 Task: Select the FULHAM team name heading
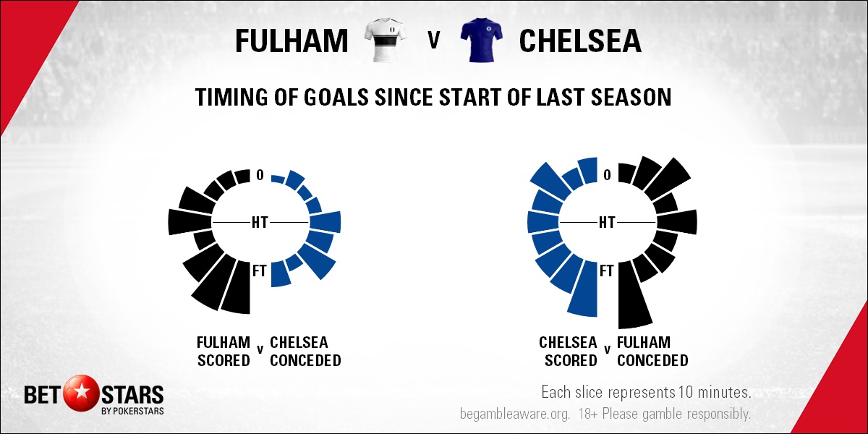coord(292,42)
